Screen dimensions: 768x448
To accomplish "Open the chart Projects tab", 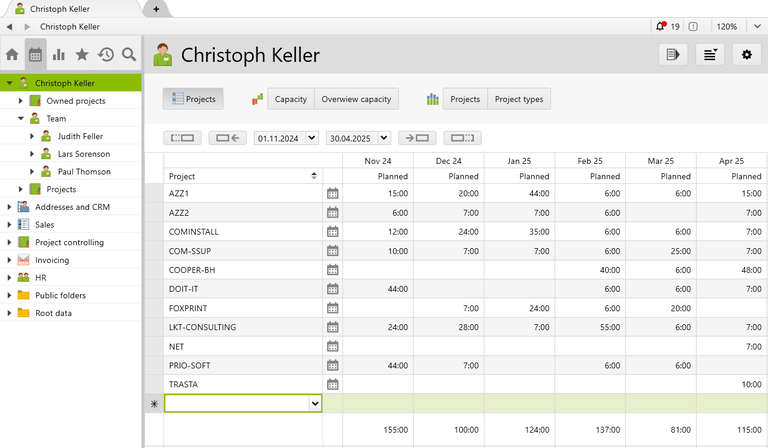I will click(465, 99).
